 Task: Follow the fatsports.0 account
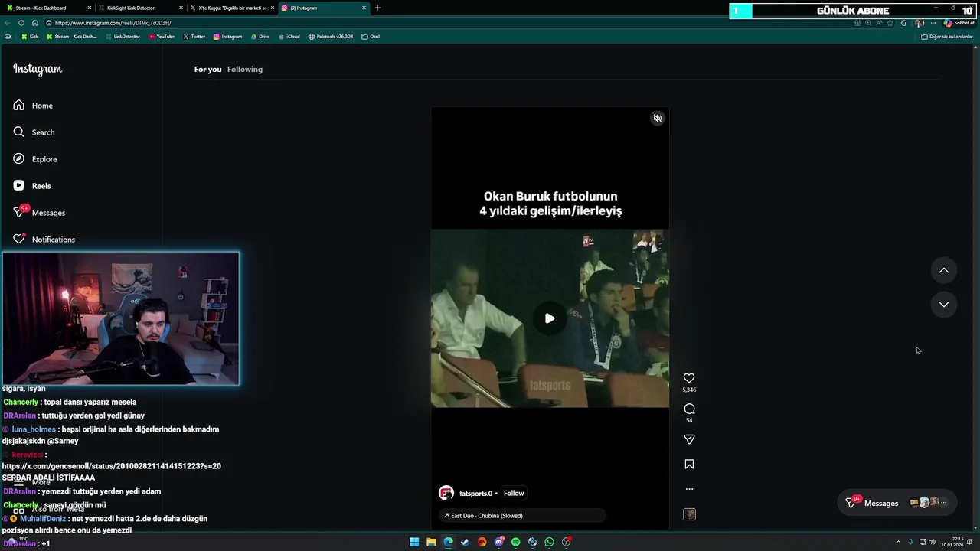514,493
